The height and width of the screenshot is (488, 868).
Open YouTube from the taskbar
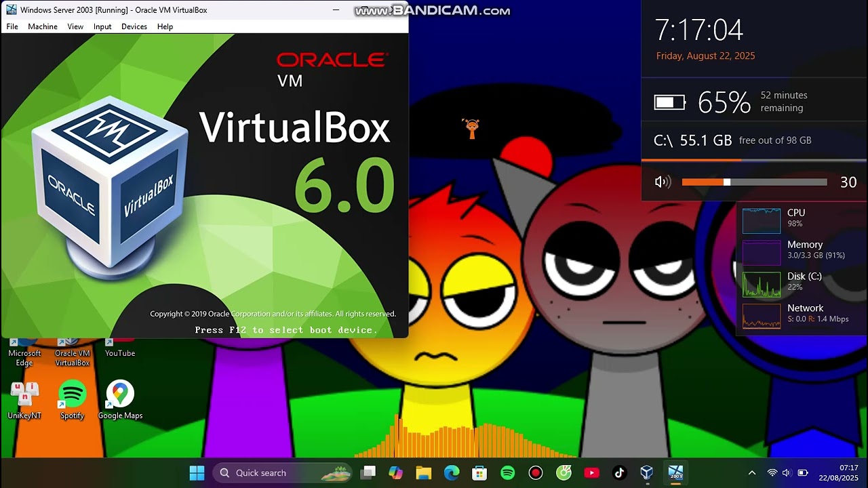(591, 473)
